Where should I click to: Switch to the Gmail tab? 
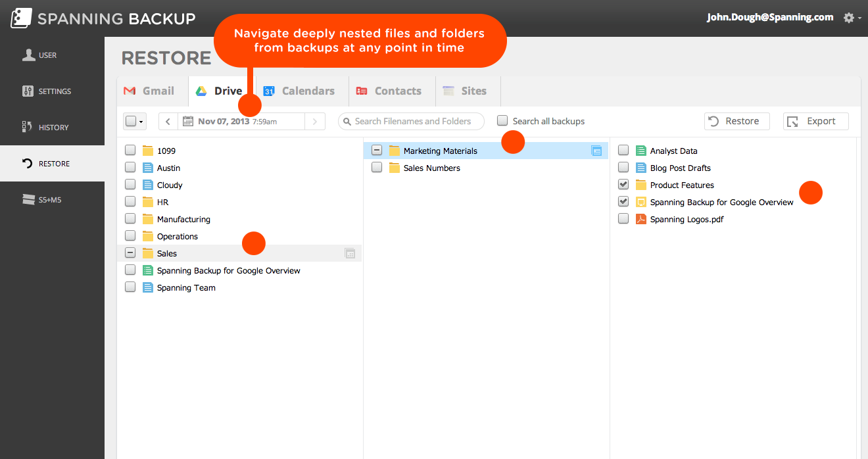[153, 91]
